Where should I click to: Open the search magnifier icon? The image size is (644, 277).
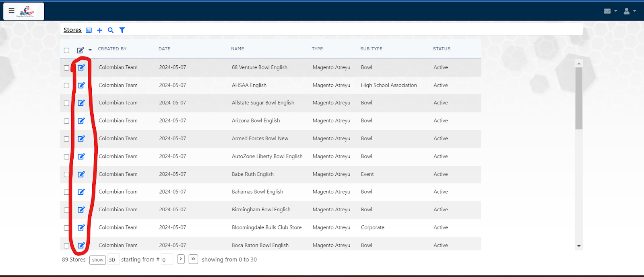(x=111, y=30)
